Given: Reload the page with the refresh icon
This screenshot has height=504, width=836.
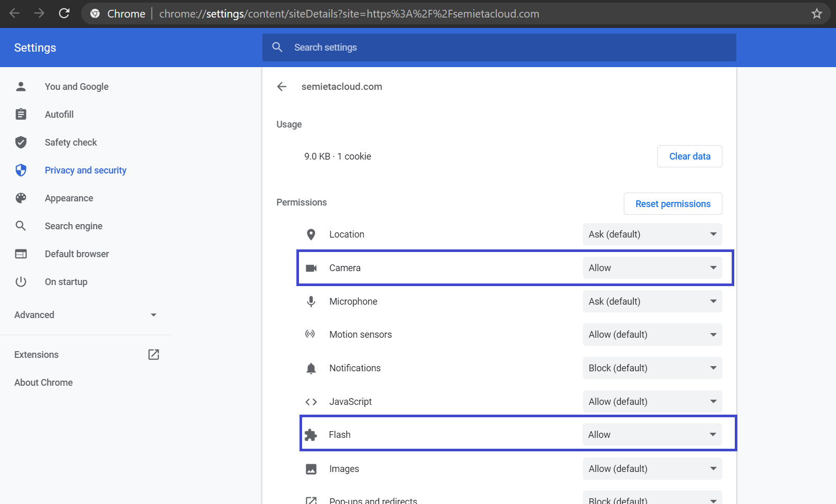Looking at the screenshot, I should (64, 13).
